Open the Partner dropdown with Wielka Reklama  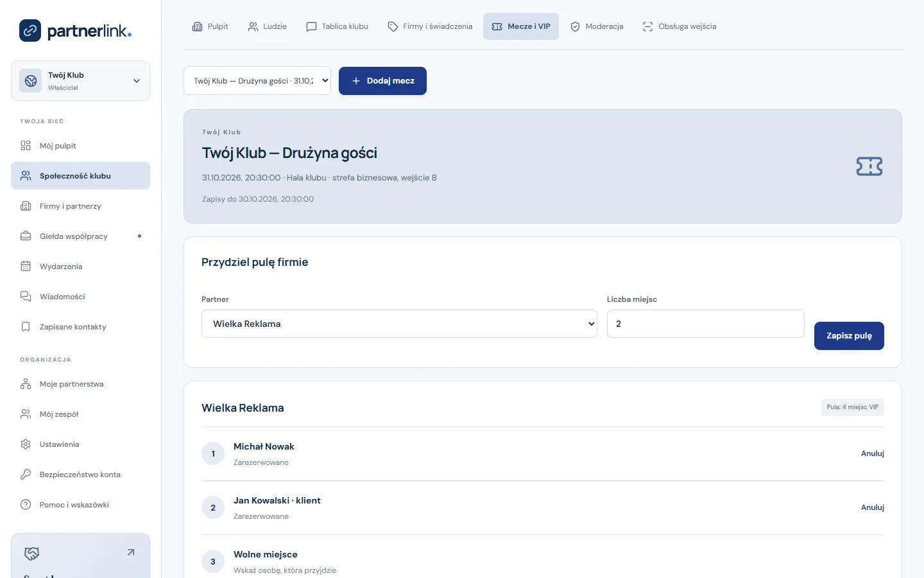pos(399,324)
